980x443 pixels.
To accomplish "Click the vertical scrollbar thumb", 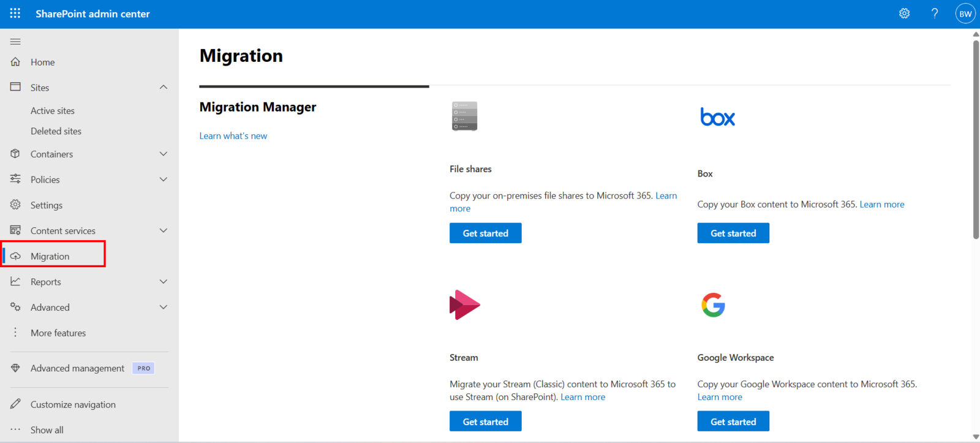I will click(x=976, y=140).
